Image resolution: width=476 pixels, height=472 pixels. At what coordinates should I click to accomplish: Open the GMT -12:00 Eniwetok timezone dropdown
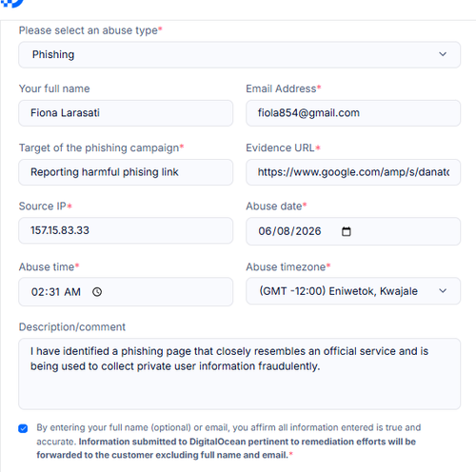tap(353, 291)
